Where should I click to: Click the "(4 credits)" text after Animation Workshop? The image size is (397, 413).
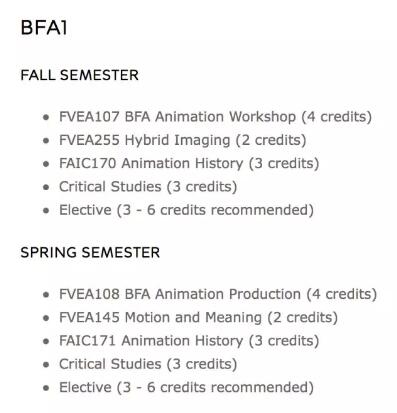click(x=336, y=117)
